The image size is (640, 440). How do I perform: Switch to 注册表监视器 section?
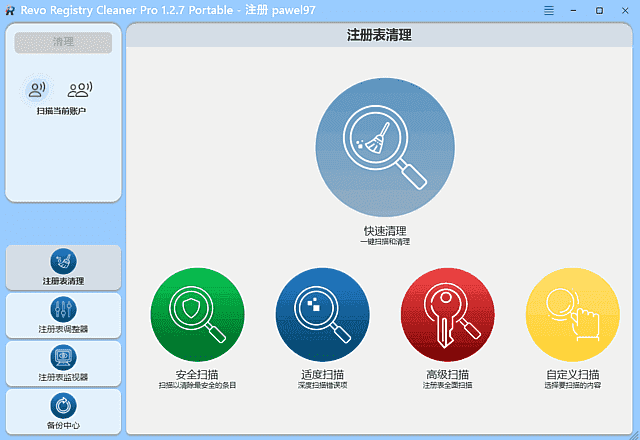pos(63,364)
